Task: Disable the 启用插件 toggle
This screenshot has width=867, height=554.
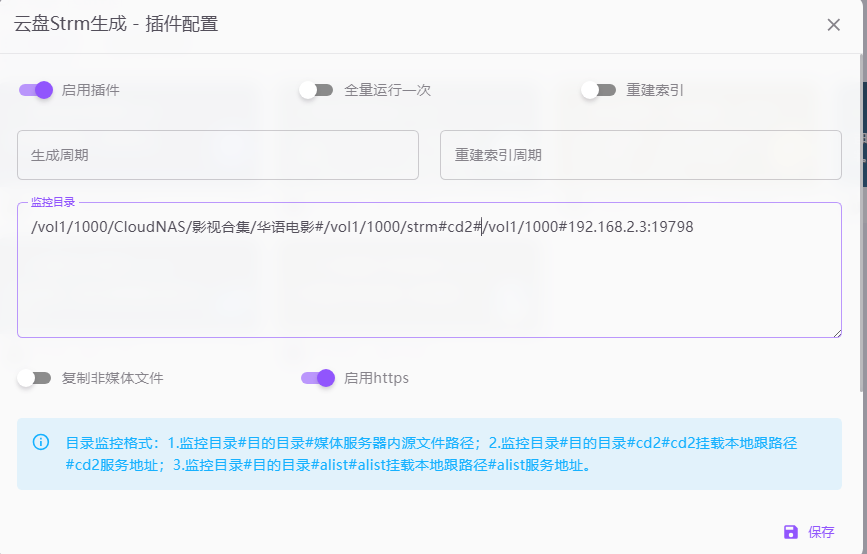Action: 36,90
